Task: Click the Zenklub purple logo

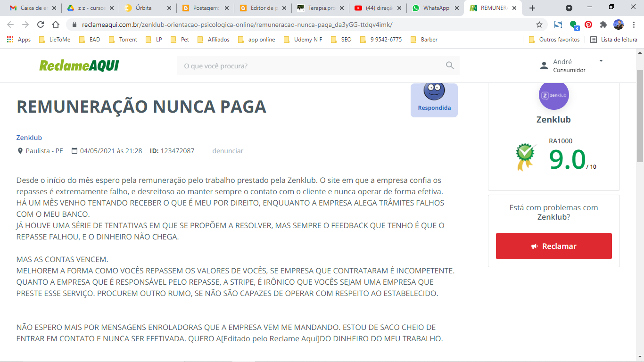Action: pyautogui.click(x=554, y=95)
